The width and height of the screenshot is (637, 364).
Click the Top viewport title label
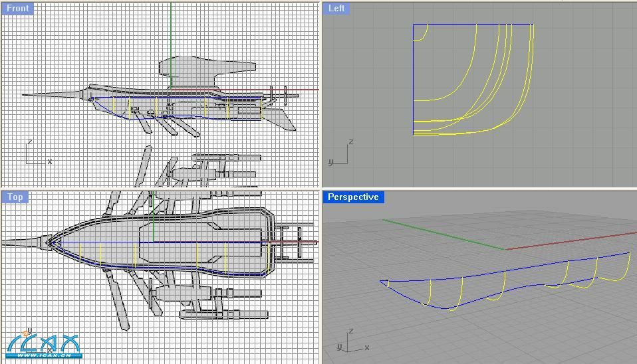(x=15, y=197)
